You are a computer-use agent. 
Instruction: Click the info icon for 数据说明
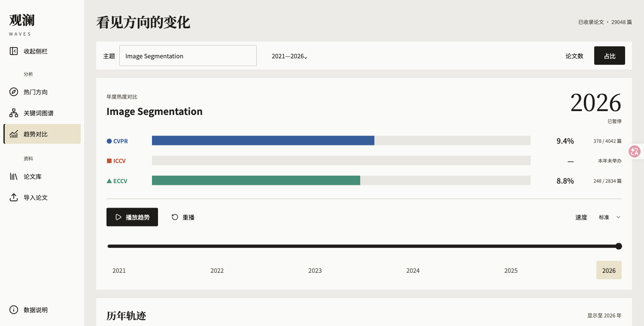pyautogui.click(x=14, y=310)
